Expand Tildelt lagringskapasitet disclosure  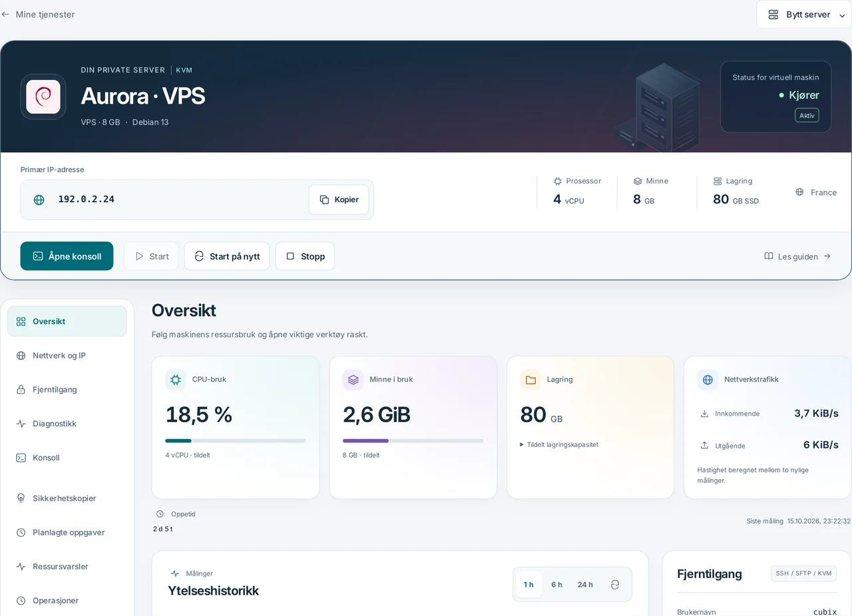coord(559,444)
